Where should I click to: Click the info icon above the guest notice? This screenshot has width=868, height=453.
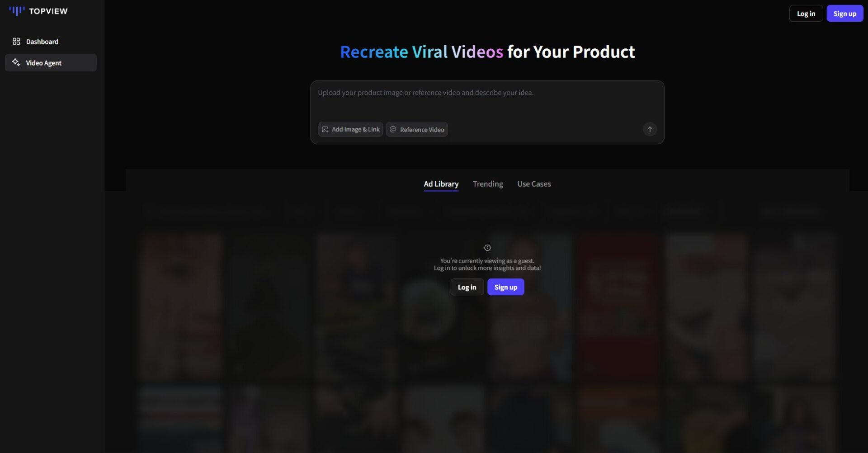click(x=487, y=248)
